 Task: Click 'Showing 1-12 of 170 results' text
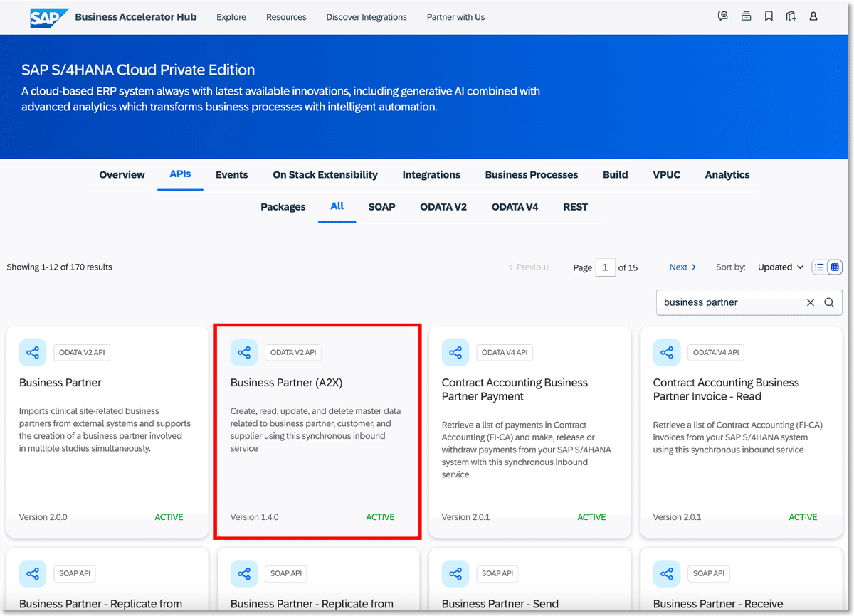[60, 267]
